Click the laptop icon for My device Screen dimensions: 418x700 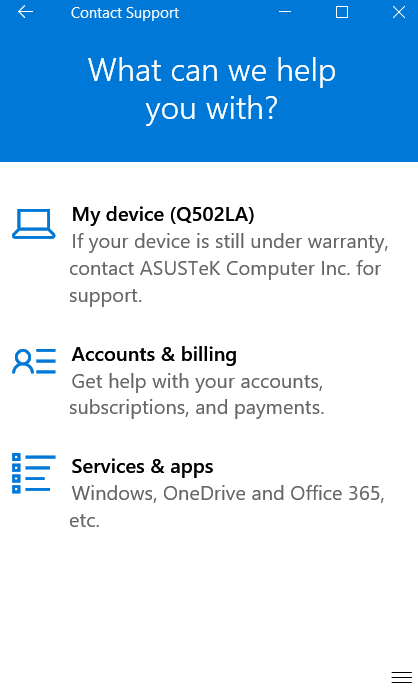tap(34, 224)
